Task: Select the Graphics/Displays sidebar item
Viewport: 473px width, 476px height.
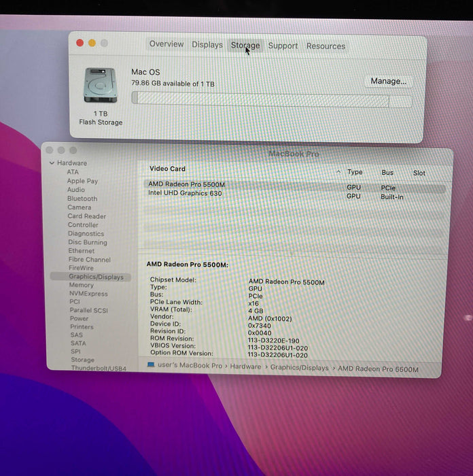Action: point(90,277)
